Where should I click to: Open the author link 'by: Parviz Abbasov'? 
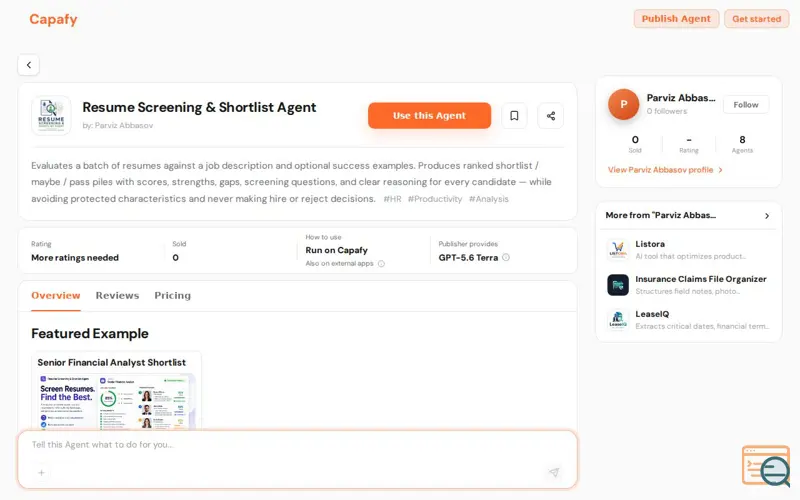click(118, 126)
